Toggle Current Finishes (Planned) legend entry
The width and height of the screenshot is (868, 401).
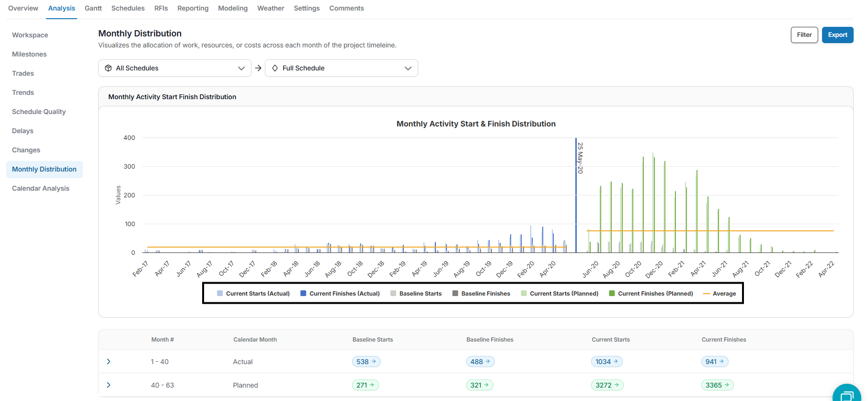(651, 293)
